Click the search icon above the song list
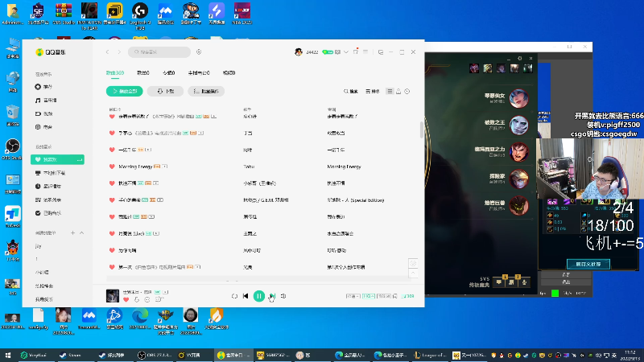644x362 pixels. pyautogui.click(x=351, y=91)
